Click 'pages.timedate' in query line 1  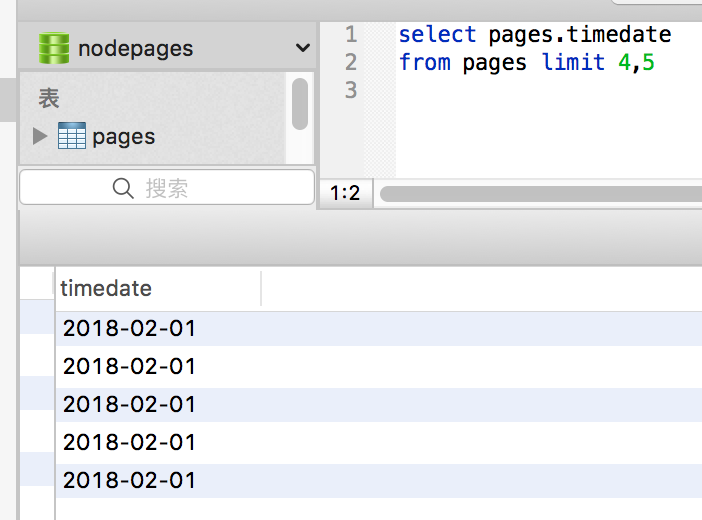pyautogui.click(x=580, y=35)
